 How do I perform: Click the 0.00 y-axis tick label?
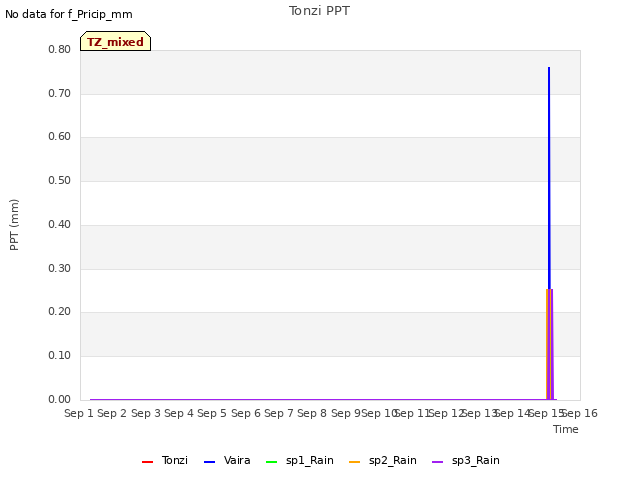pos(60,400)
